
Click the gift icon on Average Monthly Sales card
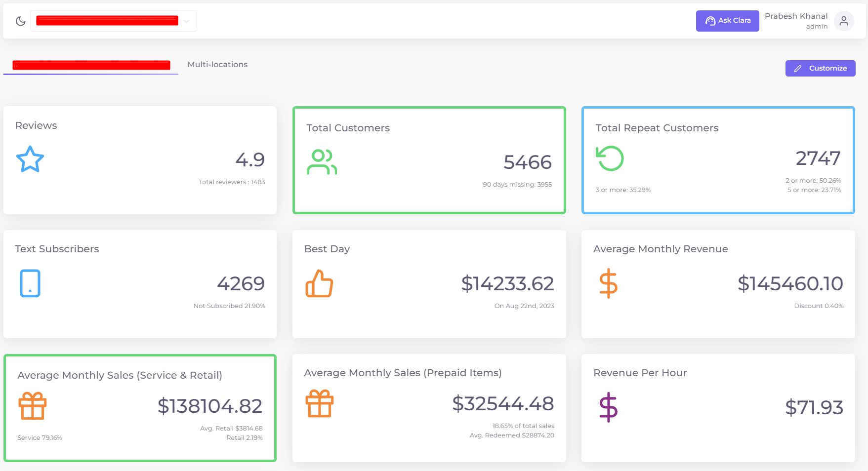tap(32, 406)
